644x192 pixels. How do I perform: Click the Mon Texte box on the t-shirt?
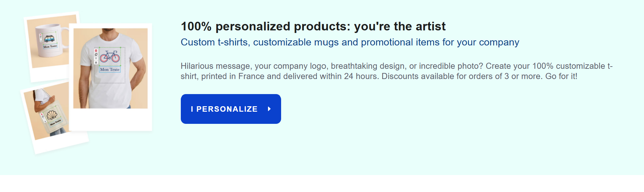[x=110, y=69]
